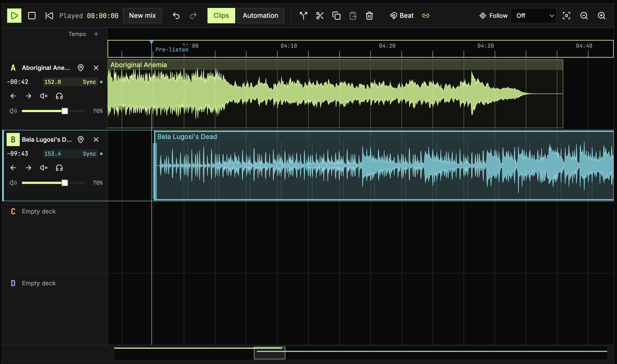Screen dimensions: 617x364
Task: Click the redo arrow icon
Action: tap(193, 16)
